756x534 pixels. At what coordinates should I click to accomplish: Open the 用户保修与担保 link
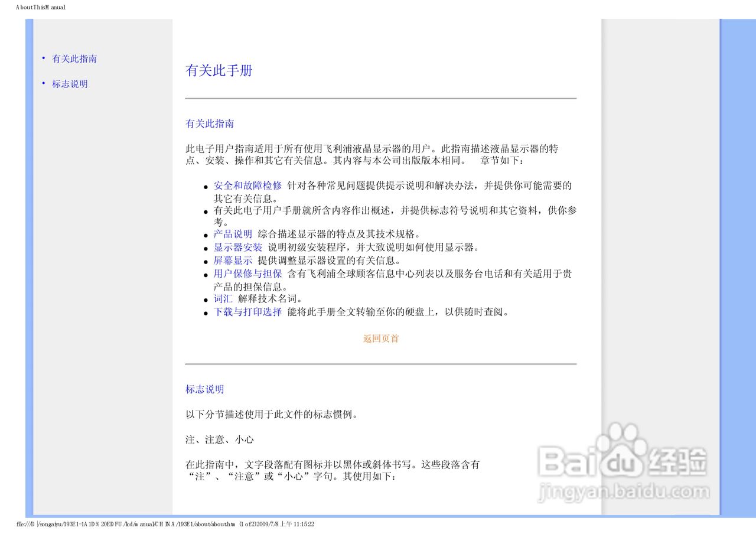coord(246,274)
